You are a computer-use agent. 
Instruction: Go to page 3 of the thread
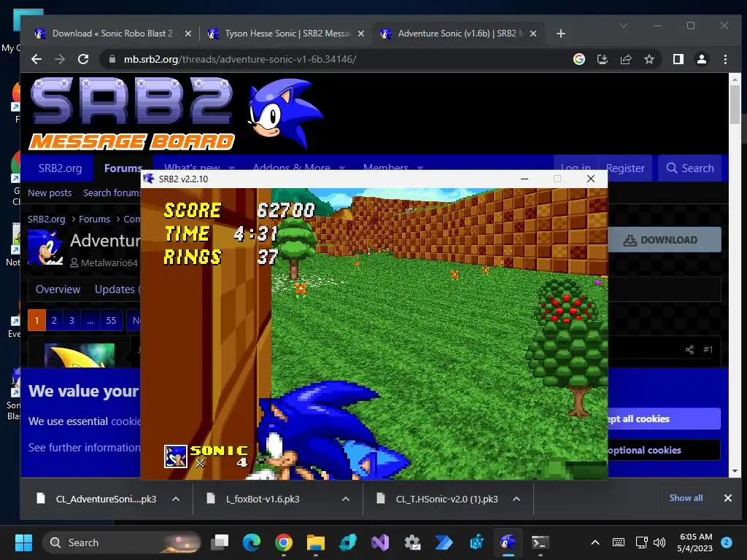pos(72,321)
